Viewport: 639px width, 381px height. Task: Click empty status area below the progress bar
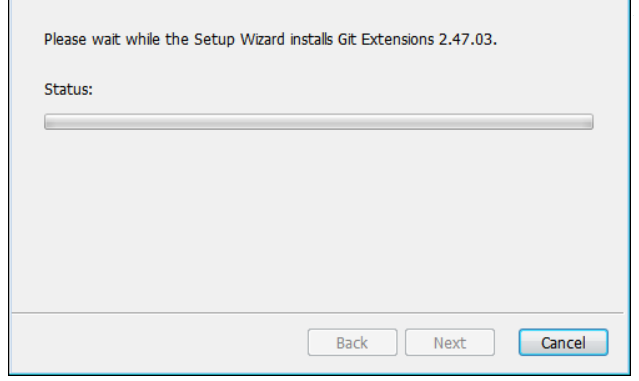coord(318,220)
